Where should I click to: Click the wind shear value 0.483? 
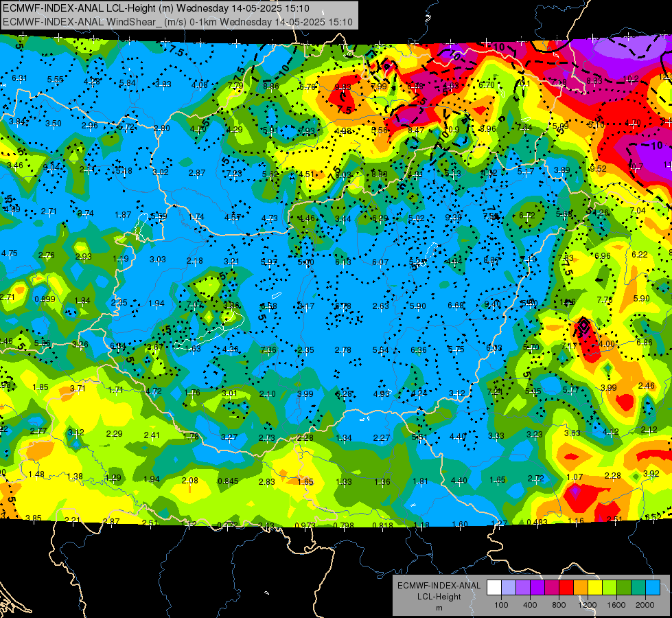point(537,522)
